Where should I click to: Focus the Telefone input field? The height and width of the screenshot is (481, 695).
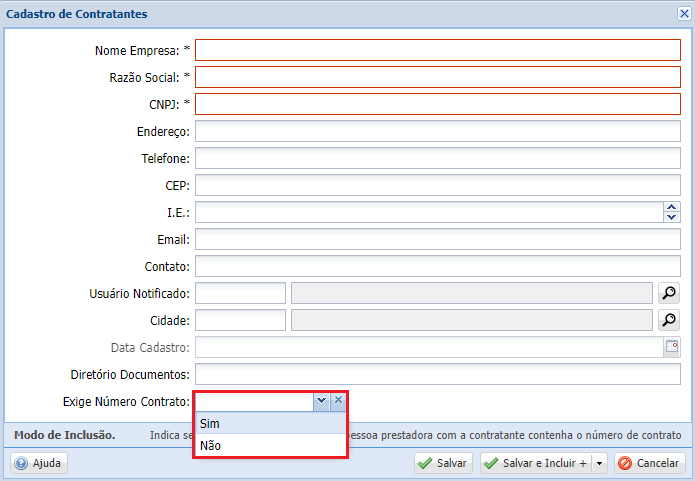tap(438, 158)
